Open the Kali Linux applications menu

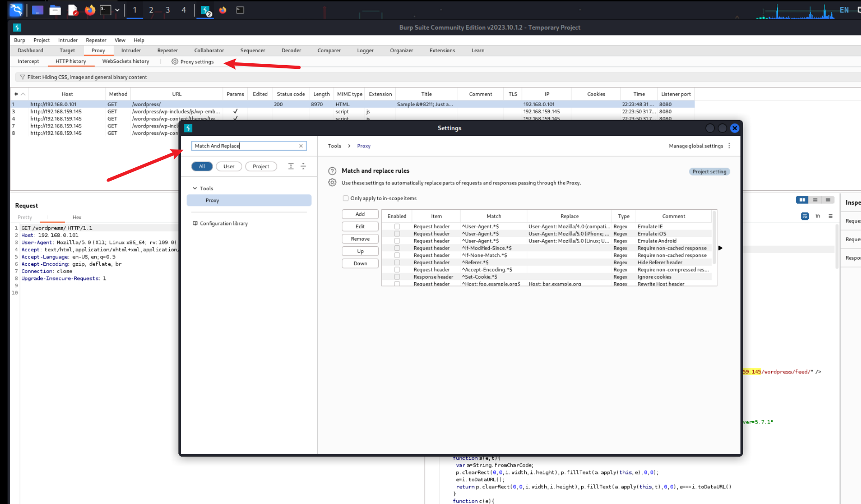point(16,10)
